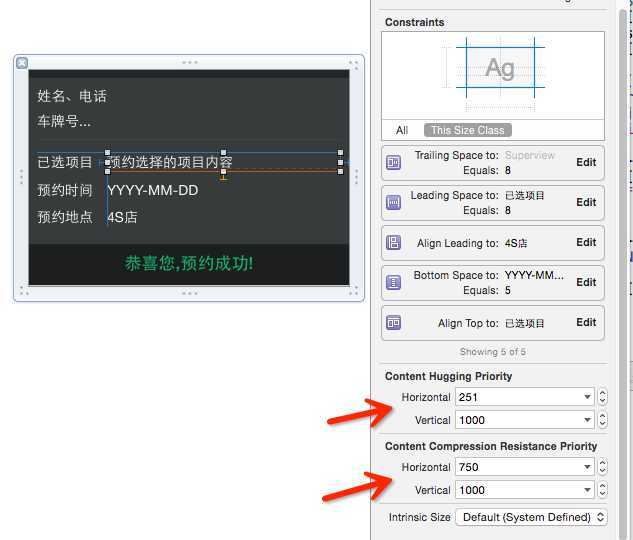Click the Content Hugging Horizontal stepper
The height and width of the screenshot is (540, 633).
click(x=602, y=397)
